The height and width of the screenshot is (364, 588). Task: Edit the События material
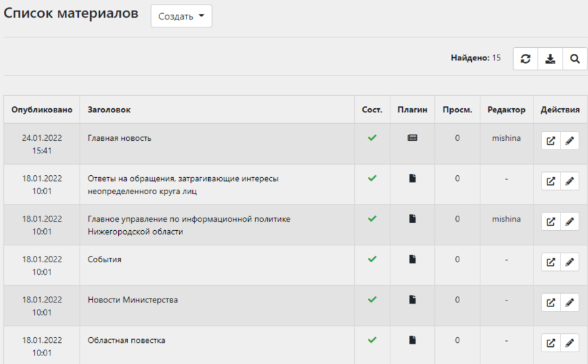[570, 262]
